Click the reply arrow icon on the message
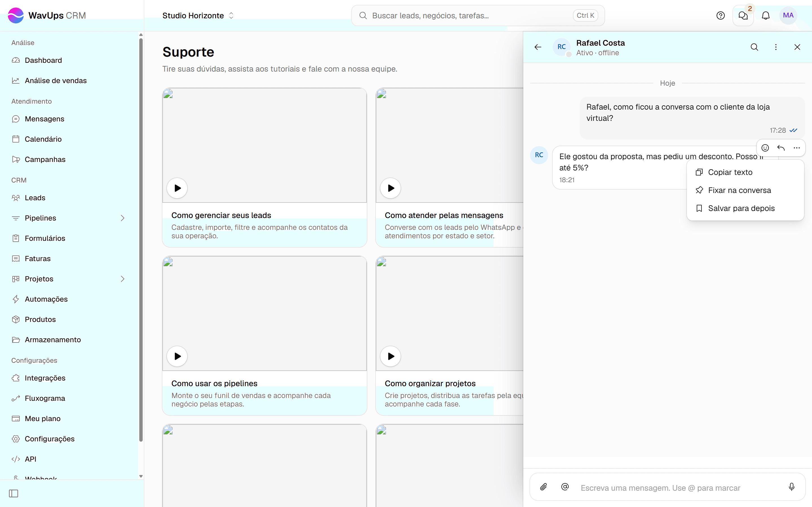This screenshot has height=507, width=812. (781, 148)
